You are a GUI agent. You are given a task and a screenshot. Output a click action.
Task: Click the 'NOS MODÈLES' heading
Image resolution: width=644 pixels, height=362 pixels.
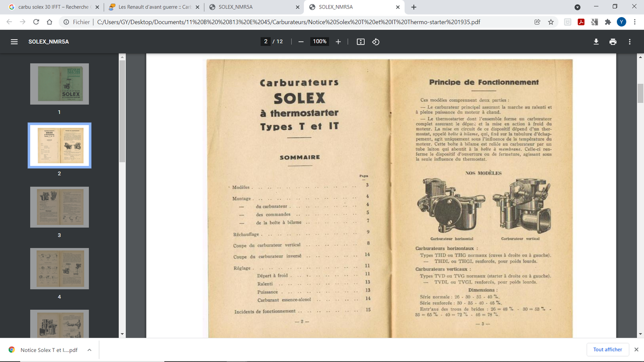[x=483, y=173]
